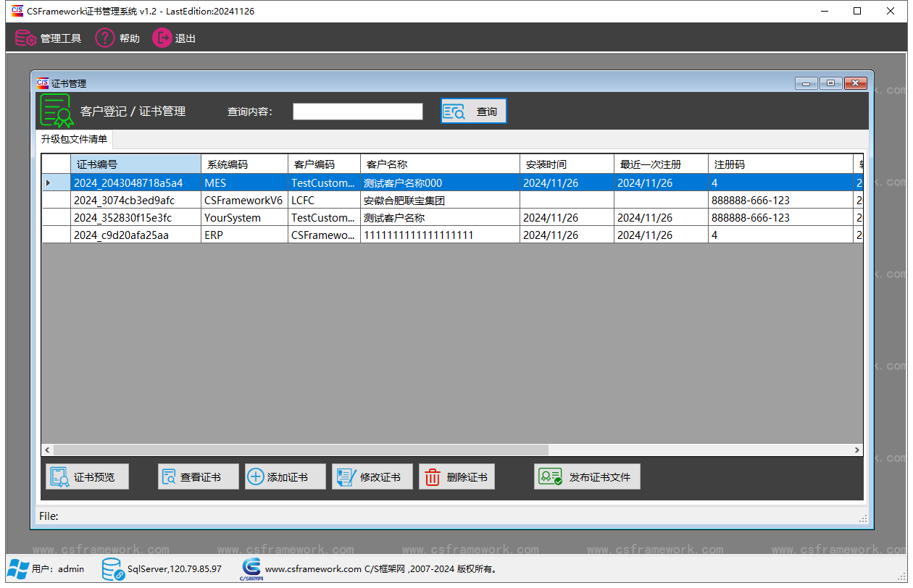Click the grid's horizontal scrollbar thumb

coord(301,450)
